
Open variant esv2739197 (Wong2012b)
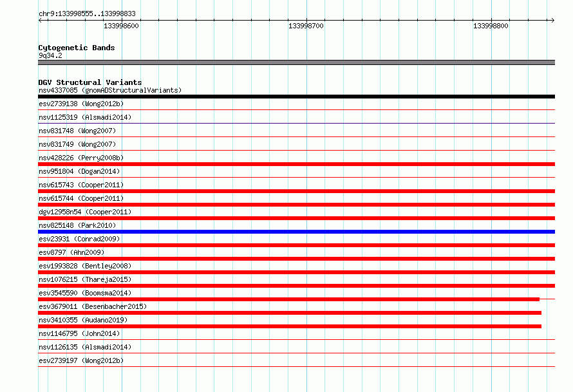pos(81,360)
